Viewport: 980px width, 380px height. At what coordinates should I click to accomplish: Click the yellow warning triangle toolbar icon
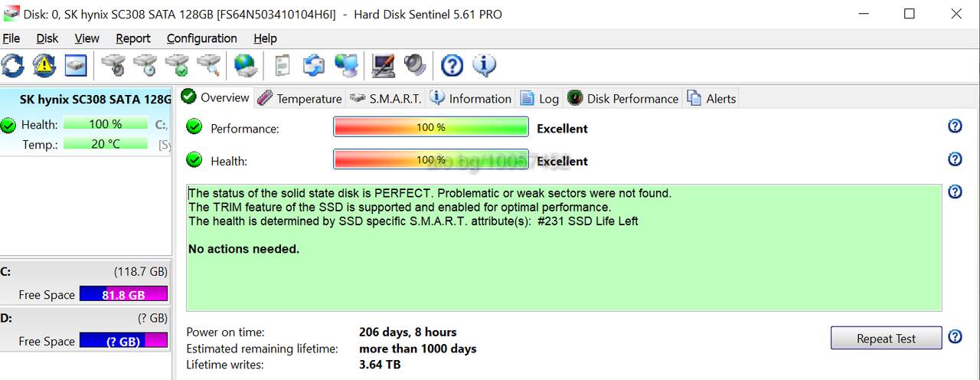tap(44, 66)
